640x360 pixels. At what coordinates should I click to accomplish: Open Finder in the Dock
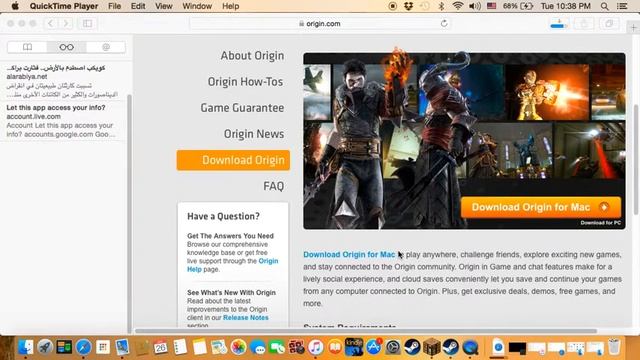pyautogui.click(x=25, y=347)
